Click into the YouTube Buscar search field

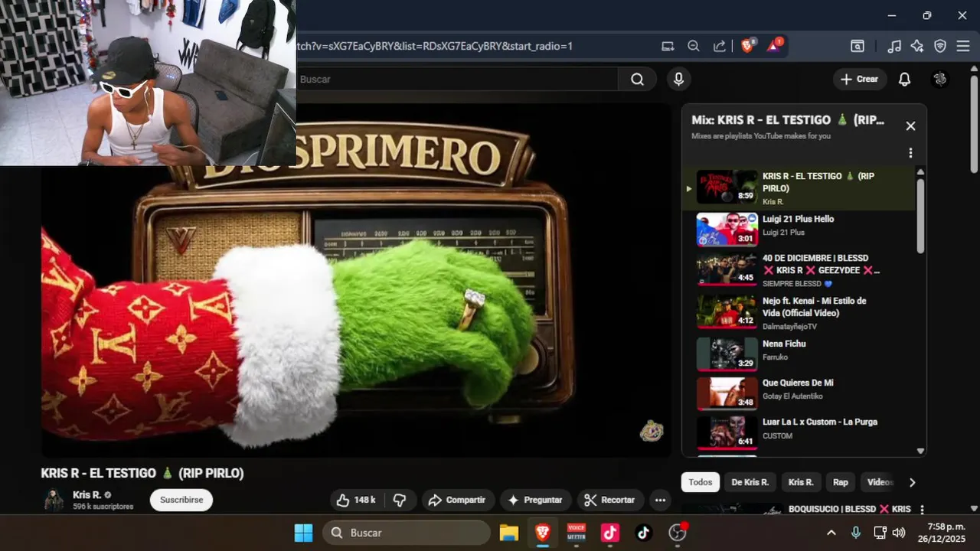click(x=456, y=79)
